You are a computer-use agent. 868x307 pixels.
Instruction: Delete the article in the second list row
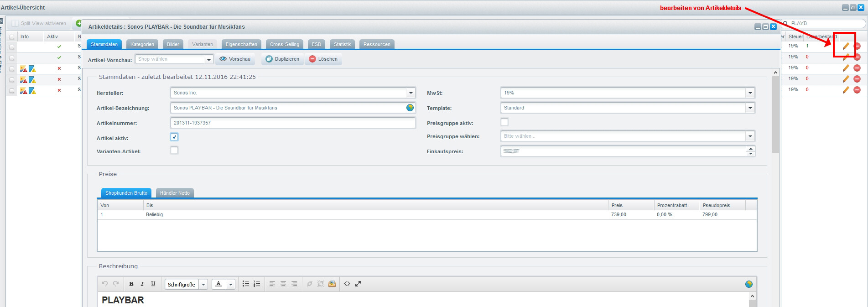857,57
